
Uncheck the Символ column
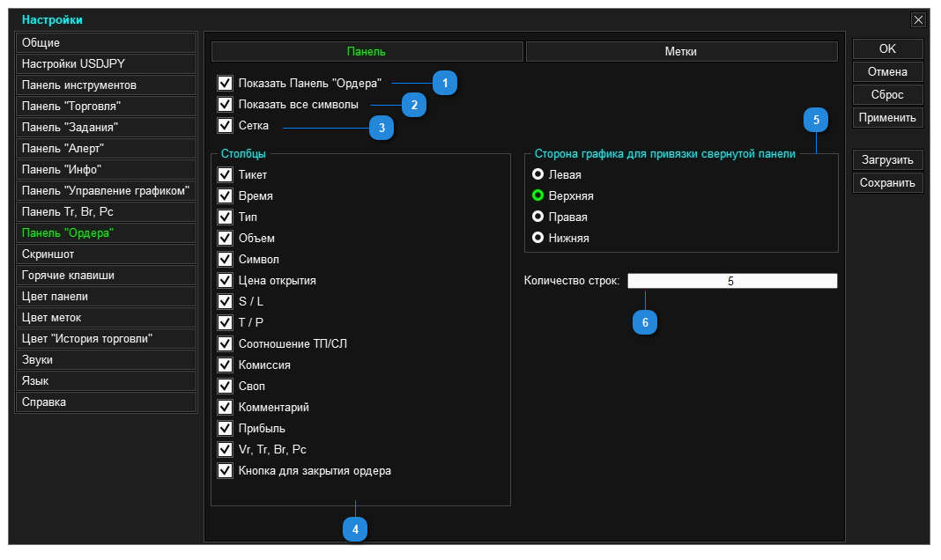point(225,259)
